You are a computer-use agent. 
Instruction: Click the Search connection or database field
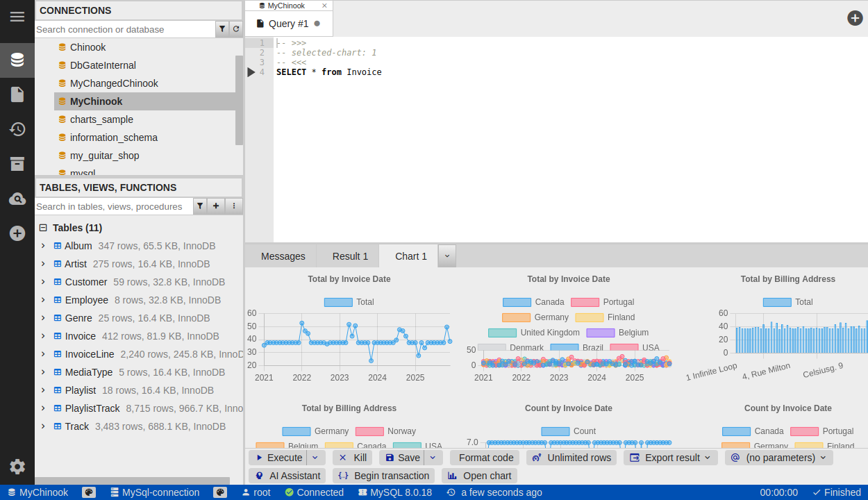[x=125, y=29]
